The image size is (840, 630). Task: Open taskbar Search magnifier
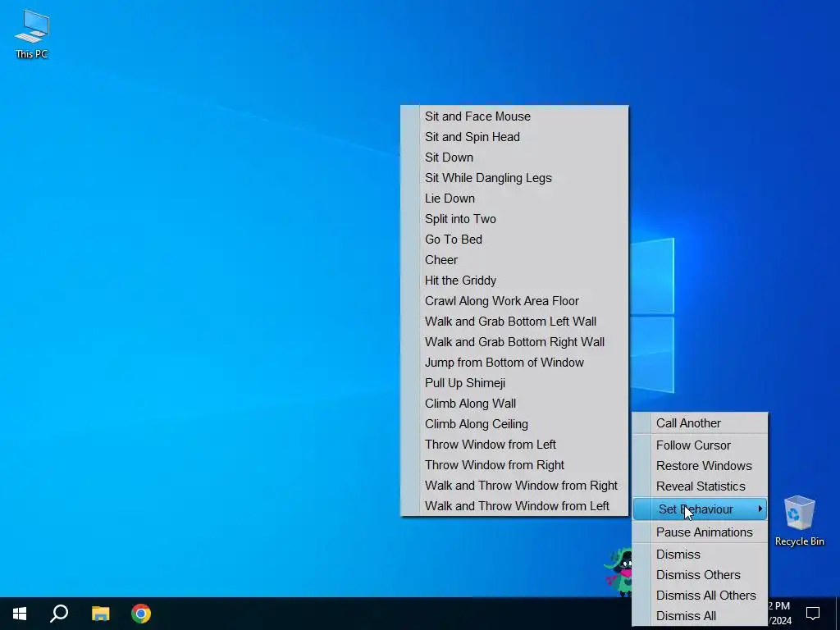pos(59,614)
